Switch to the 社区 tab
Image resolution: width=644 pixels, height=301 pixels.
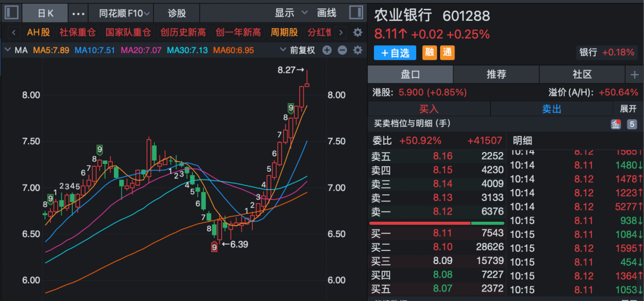pos(582,75)
